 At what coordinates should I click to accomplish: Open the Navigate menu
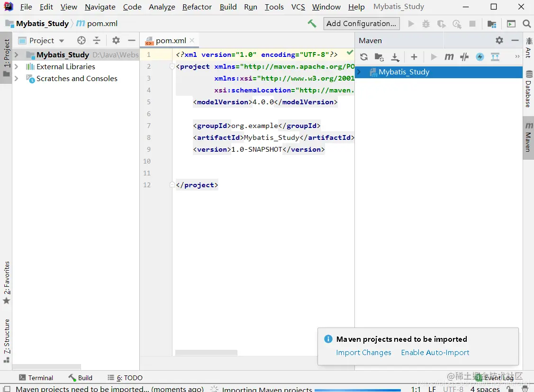100,7
